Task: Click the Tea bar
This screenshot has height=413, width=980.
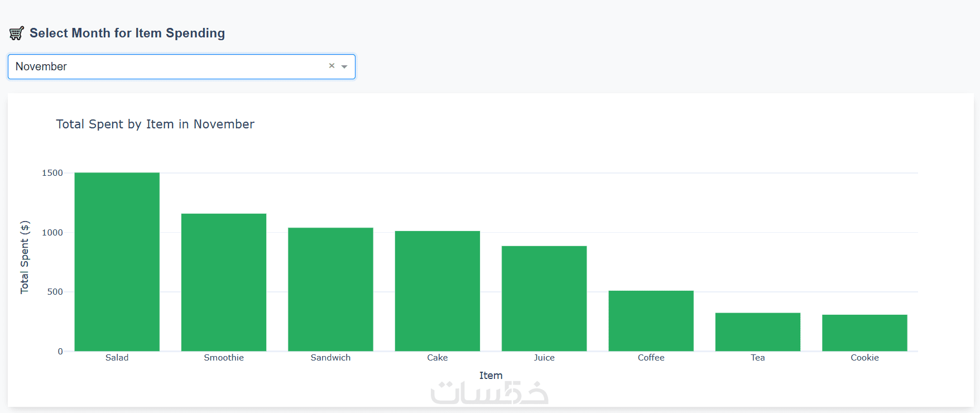Action: [758, 332]
